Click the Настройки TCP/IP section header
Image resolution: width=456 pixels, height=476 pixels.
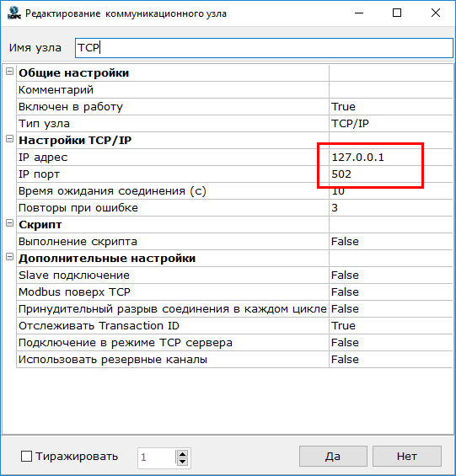75,140
